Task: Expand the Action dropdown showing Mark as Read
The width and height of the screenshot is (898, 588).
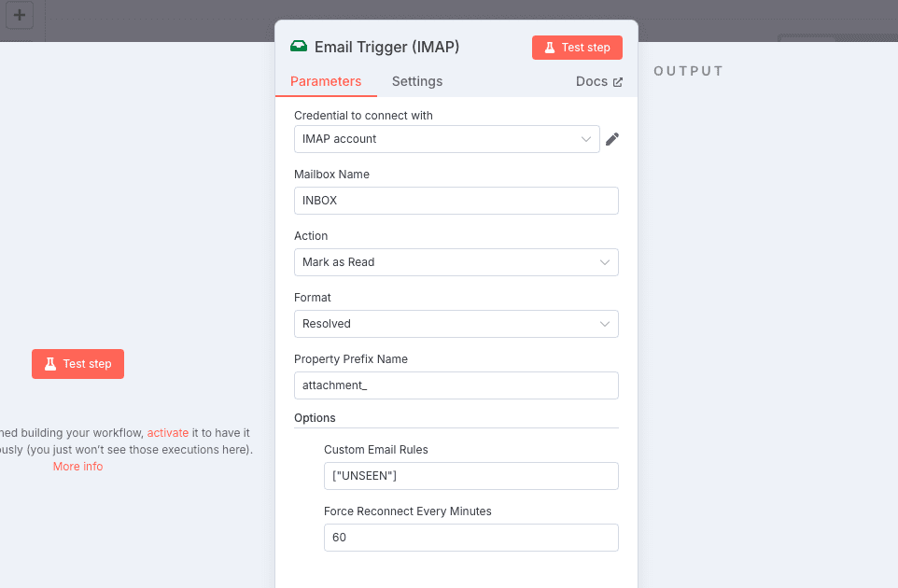Action: [x=456, y=262]
